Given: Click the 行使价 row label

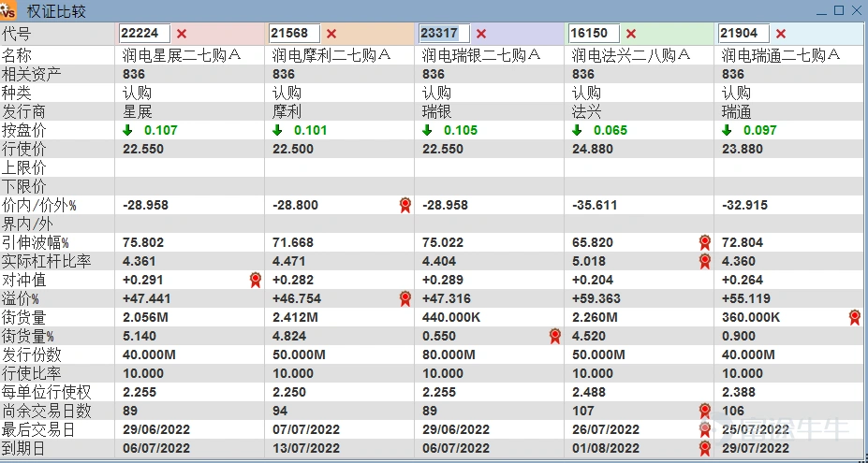Looking at the screenshot, I should tap(23, 150).
